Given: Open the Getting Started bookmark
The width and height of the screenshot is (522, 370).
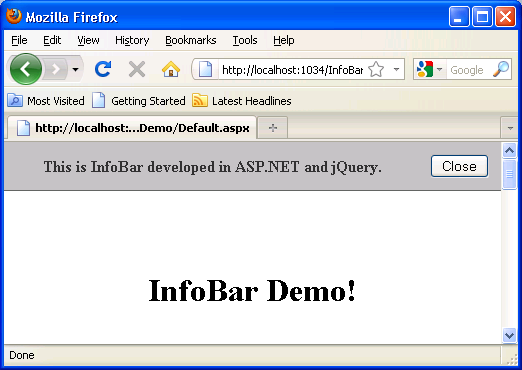Looking at the screenshot, I should [138, 101].
